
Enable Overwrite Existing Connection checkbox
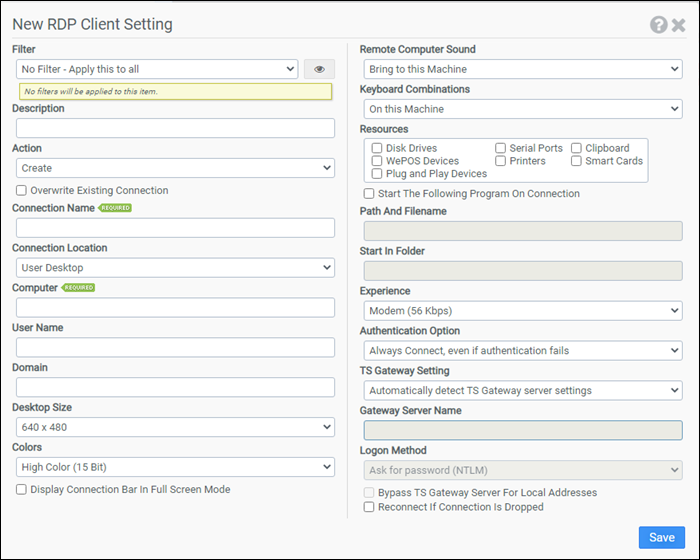(22, 190)
